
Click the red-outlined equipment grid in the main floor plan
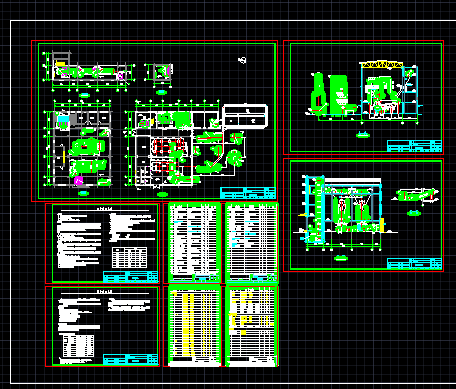coord(169,147)
